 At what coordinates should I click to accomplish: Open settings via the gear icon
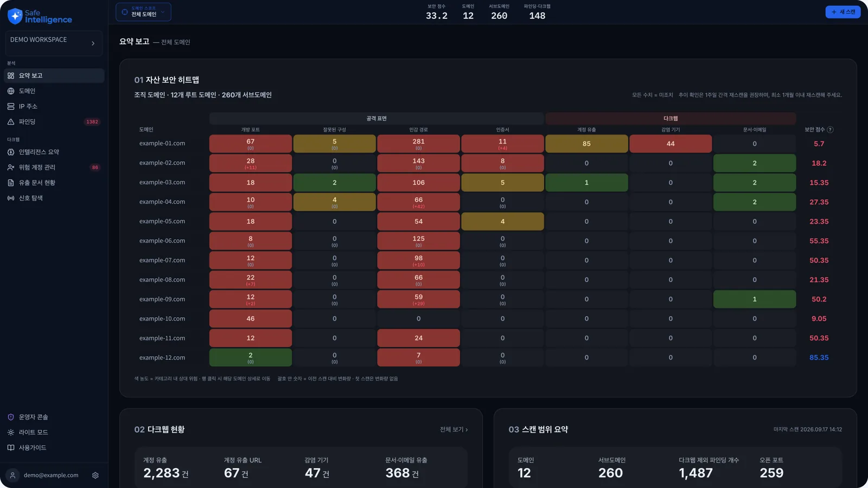[x=95, y=476]
